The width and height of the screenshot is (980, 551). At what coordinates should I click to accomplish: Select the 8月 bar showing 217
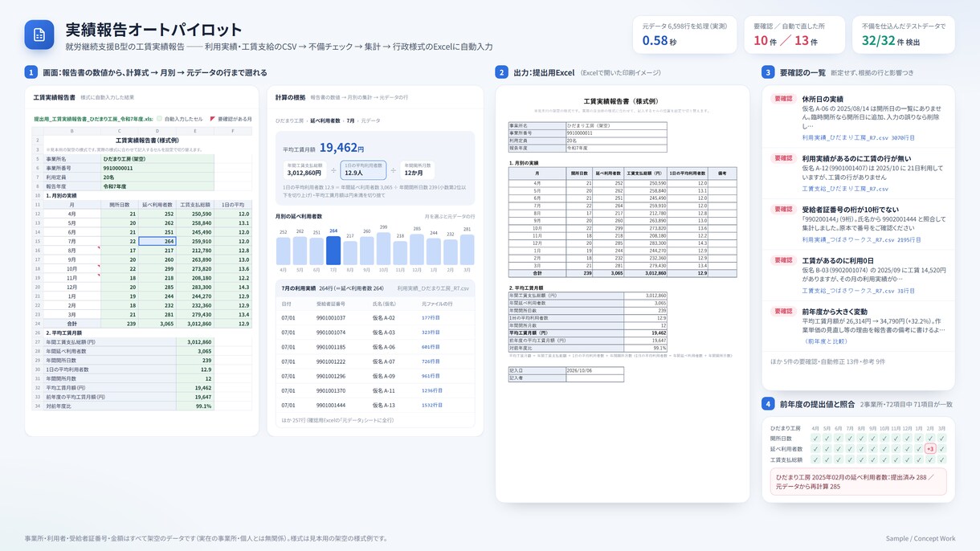coord(349,253)
